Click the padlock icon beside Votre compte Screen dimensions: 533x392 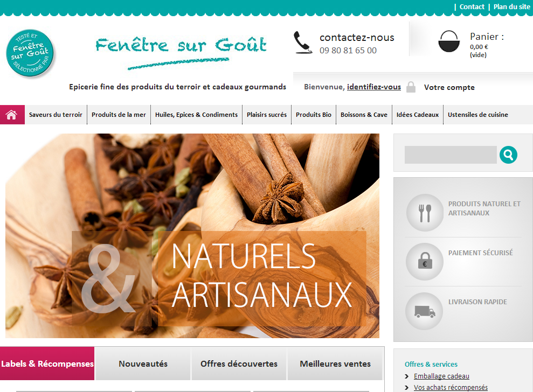[411, 87]
